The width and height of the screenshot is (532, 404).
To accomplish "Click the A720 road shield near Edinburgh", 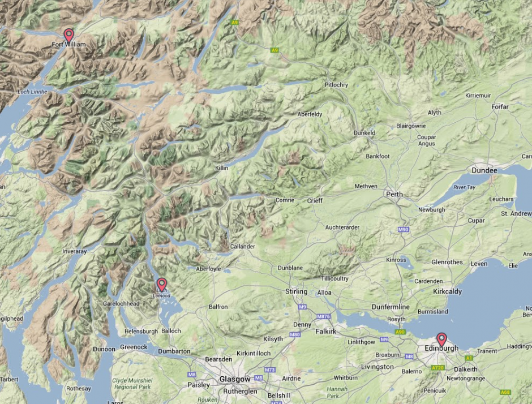I will tap(437, 367).
